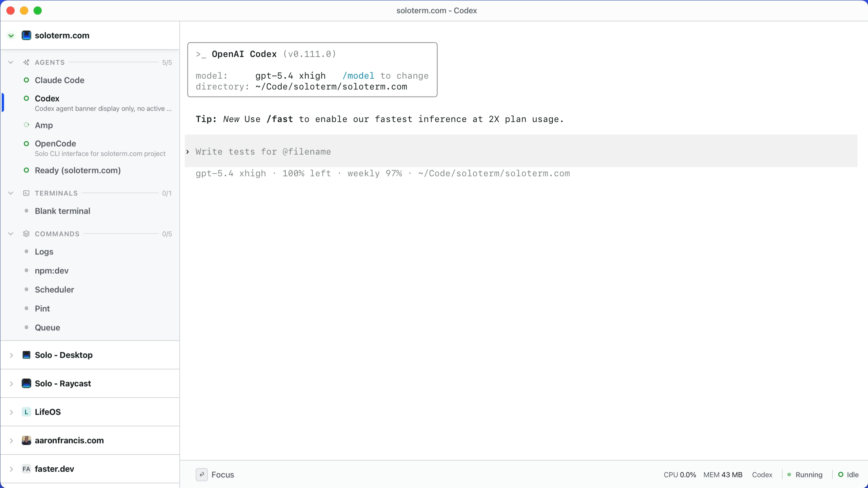The width and height of the screenshot is (868, 488).
Task: Click the OpenCode status circle
Action: (26, 143)
